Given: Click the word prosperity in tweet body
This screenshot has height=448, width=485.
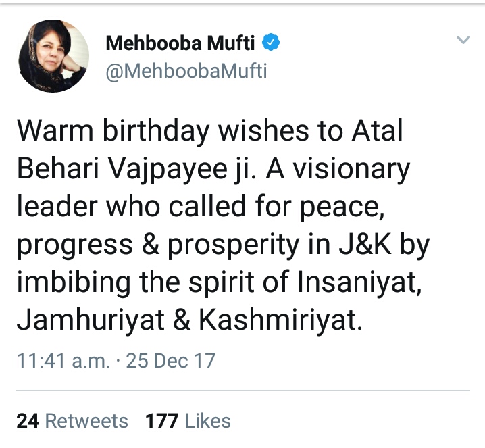Looking at the screenshot, I should (234, 245).
